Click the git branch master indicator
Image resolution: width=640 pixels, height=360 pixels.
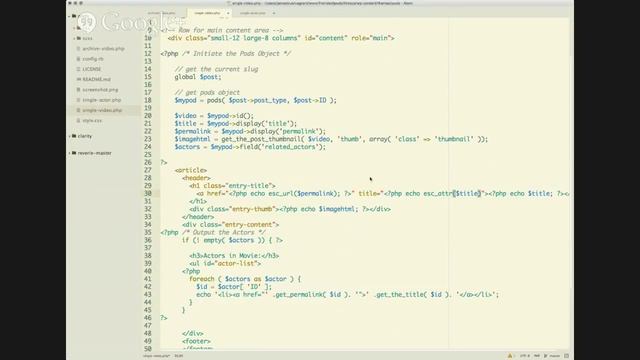552,356
